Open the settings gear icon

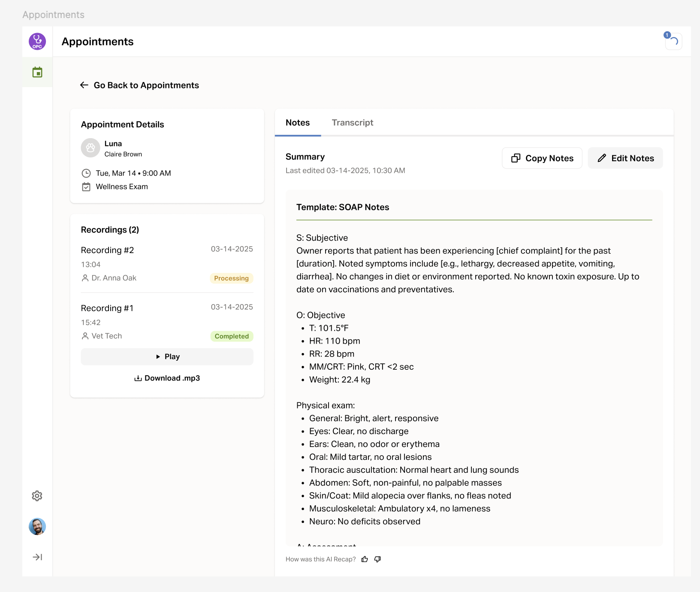coord(37,496)
